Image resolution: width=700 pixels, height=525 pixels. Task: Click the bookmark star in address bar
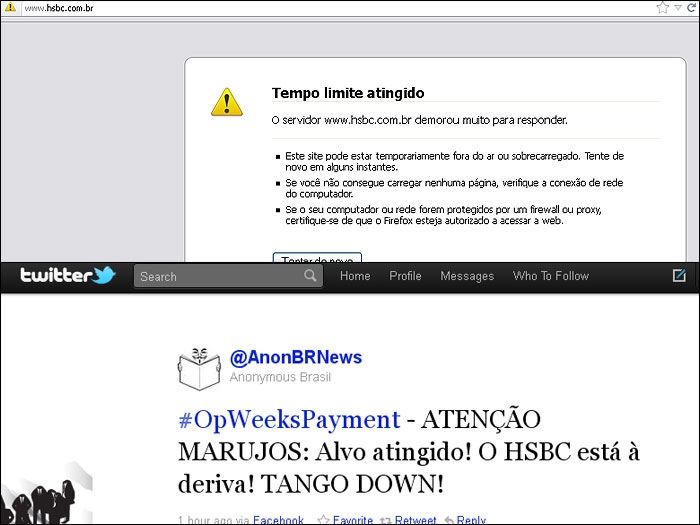point(662,8)
